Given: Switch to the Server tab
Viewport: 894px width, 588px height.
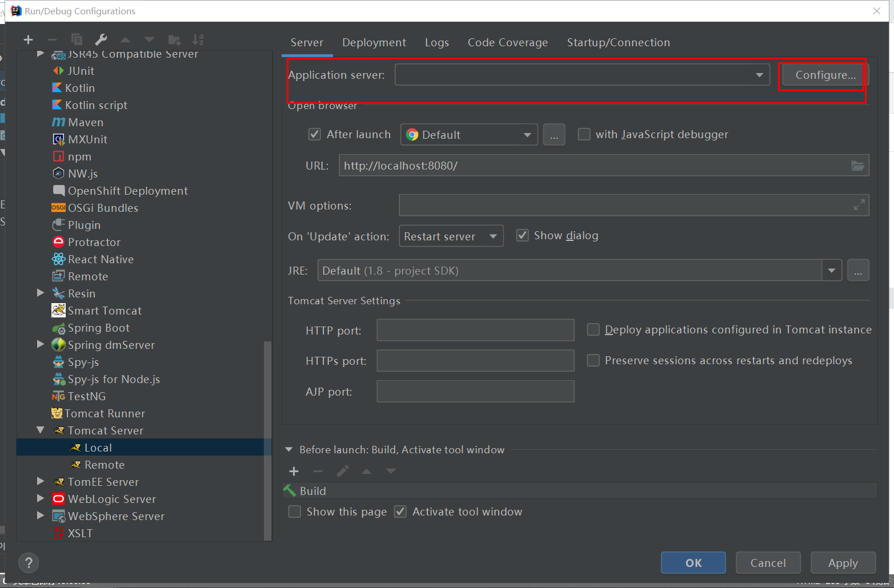Looking at the screenshot, I should [x=307, y=42].
